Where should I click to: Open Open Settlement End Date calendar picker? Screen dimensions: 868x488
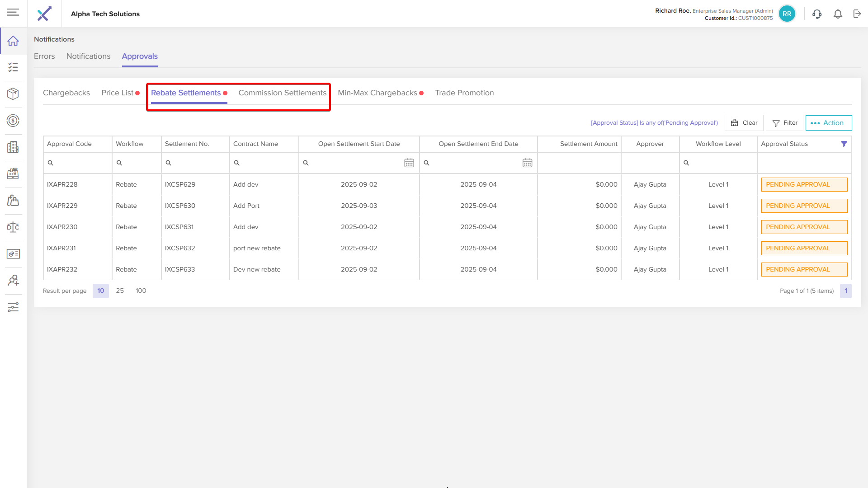tap(527, 163)
